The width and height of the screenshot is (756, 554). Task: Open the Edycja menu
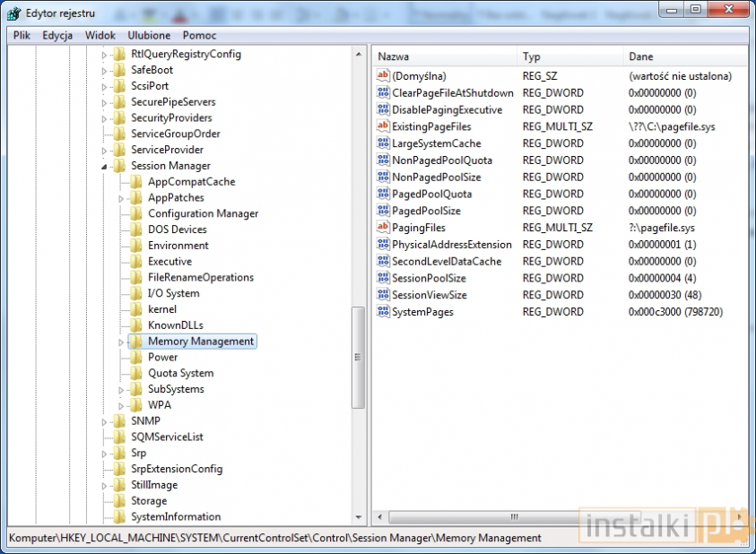click(57, 35)
